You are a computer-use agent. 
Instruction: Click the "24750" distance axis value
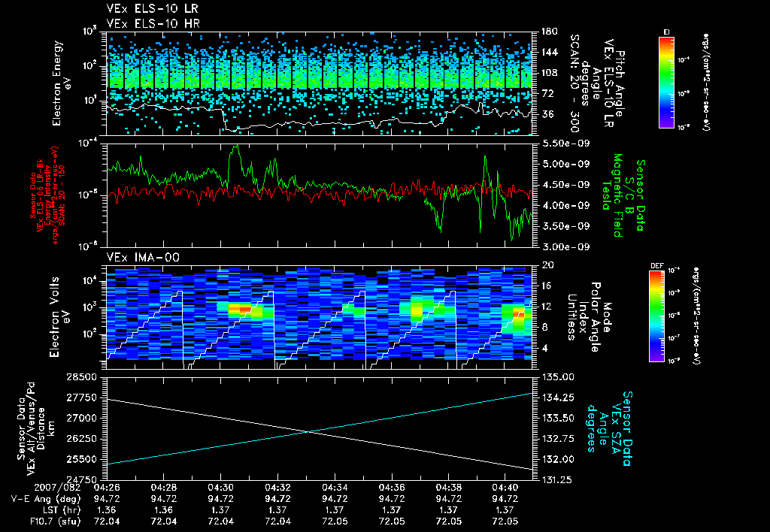(x=81, y=479)
